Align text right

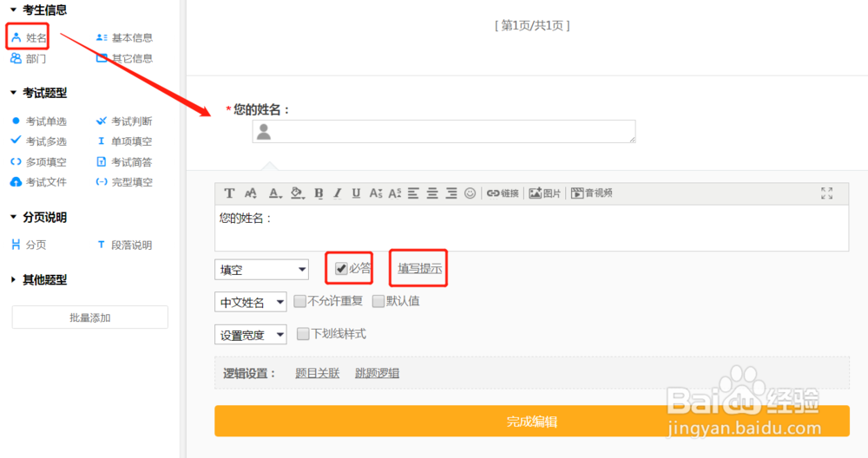pos(451,193)
